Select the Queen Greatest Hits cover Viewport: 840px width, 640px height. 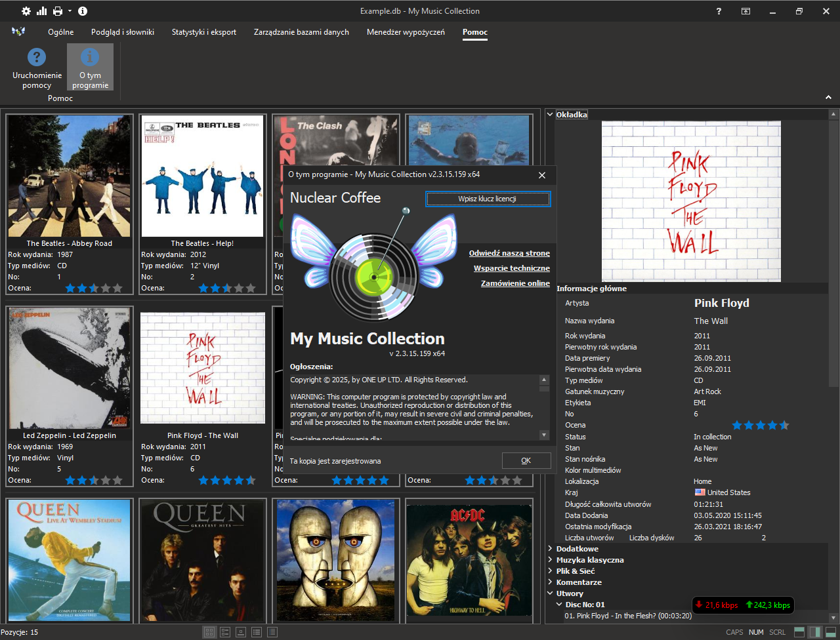click(x=203, y=561)
